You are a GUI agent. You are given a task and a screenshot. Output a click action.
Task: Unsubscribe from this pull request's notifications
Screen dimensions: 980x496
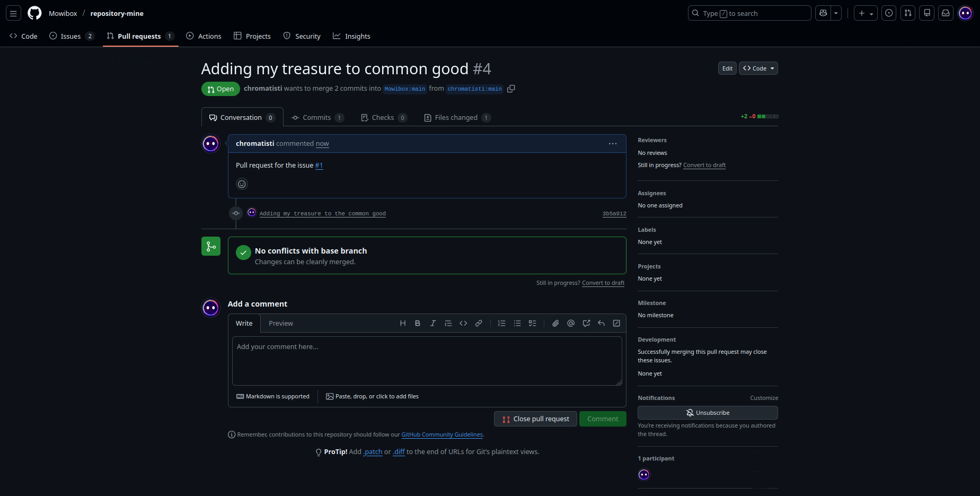coord(708,412)
